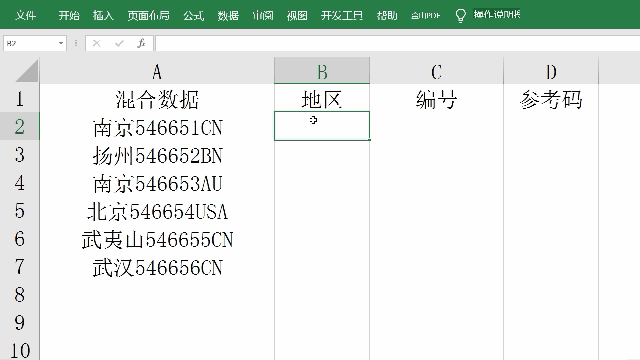
Task: Switch to the 公式 ribbon tab
Action: pos(193,16)
